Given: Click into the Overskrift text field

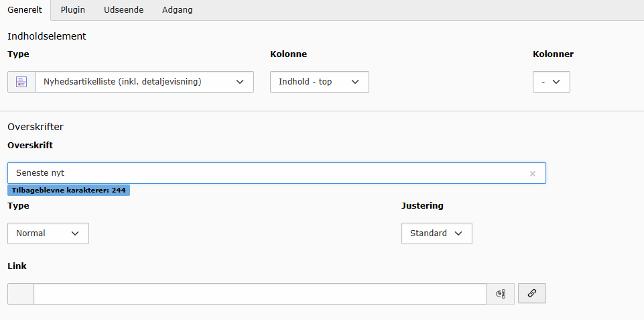Looking at the screenshot, I should click(x=276, y=173).
